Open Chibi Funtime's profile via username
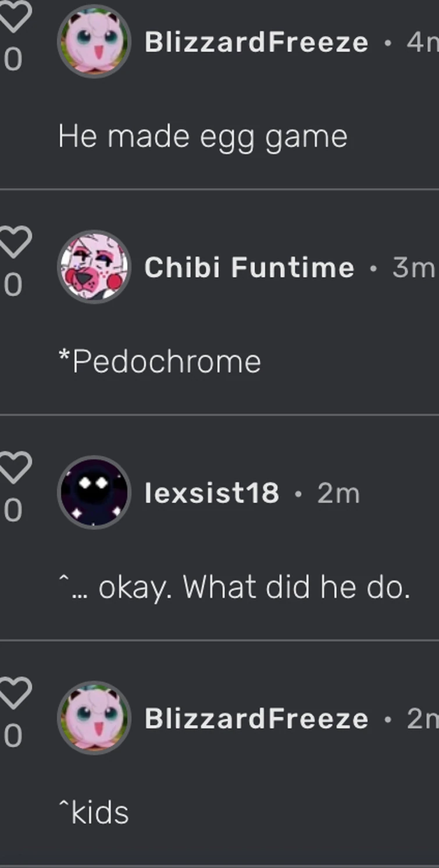The image size is (439, 868). click(249, 268)
